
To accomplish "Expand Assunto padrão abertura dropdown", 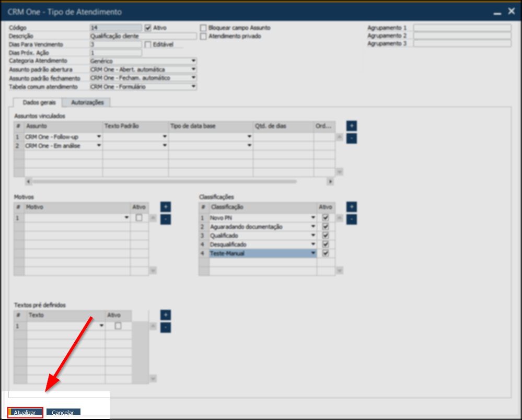I will click(x=193, y=69).
